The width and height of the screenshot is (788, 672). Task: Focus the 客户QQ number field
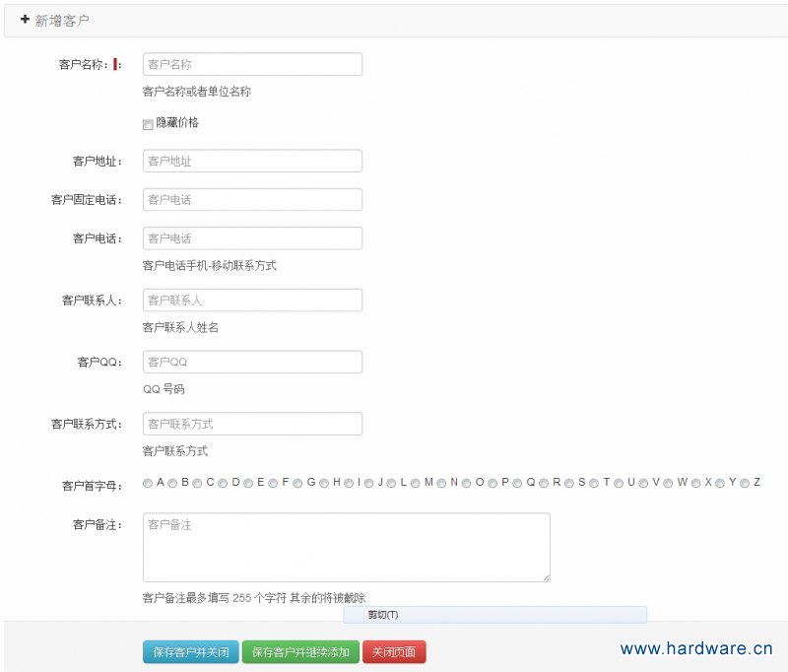pyautogui.click(x=252, y=362)
